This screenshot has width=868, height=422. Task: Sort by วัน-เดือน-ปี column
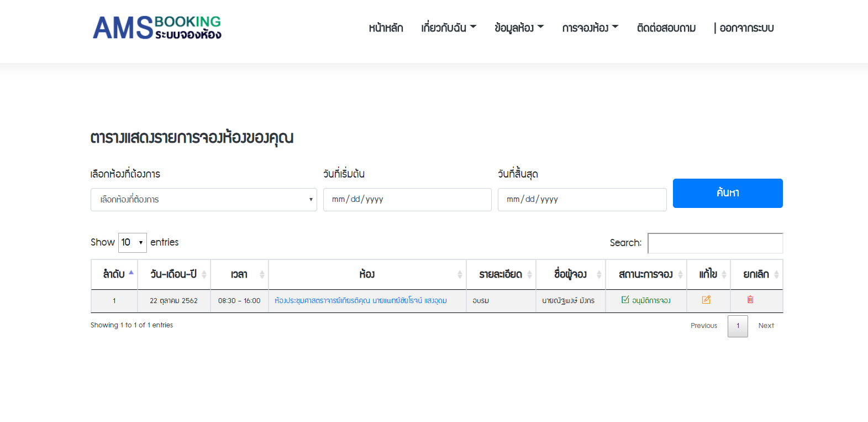click(174, 274)
